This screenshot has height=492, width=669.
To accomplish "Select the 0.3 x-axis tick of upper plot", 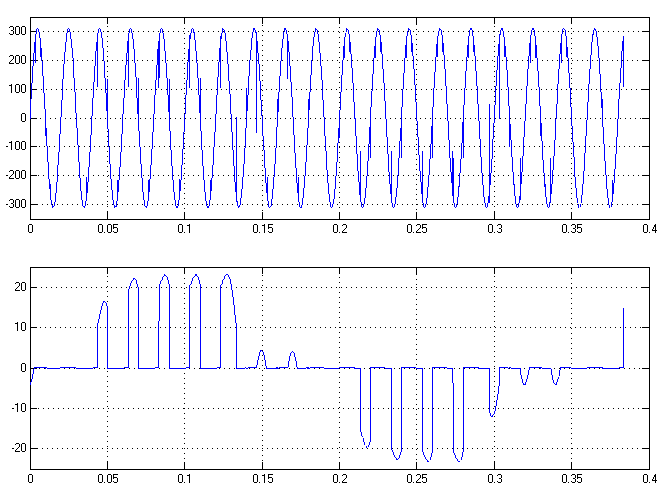I will [x=494, y=229].
